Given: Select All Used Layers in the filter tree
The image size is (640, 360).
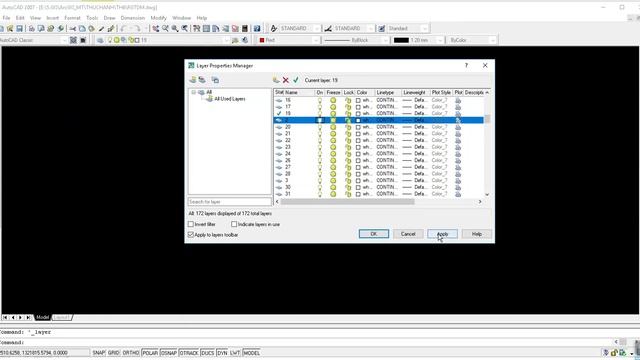Looking at the screenshot, I should (230, 99).
